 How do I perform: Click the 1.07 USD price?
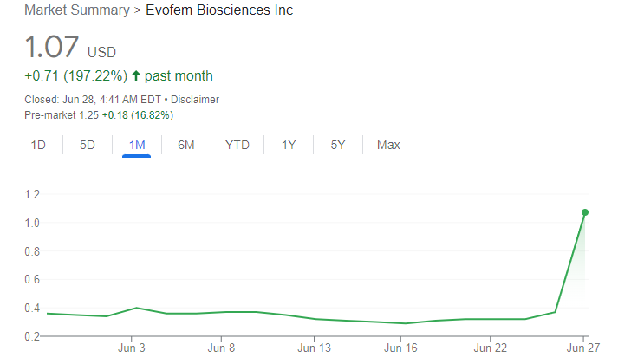(52, 47)
